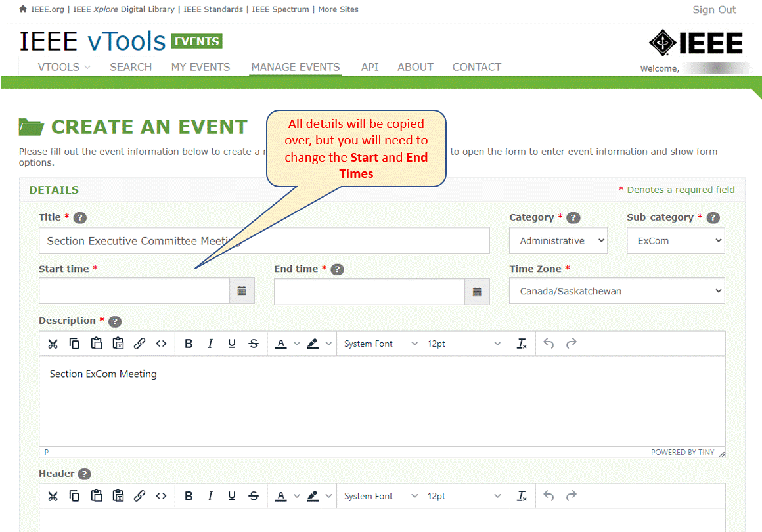This screenshot has width=762, height=532.
Task: Open MY EVENTS in navigation
Action: point(201,67)
